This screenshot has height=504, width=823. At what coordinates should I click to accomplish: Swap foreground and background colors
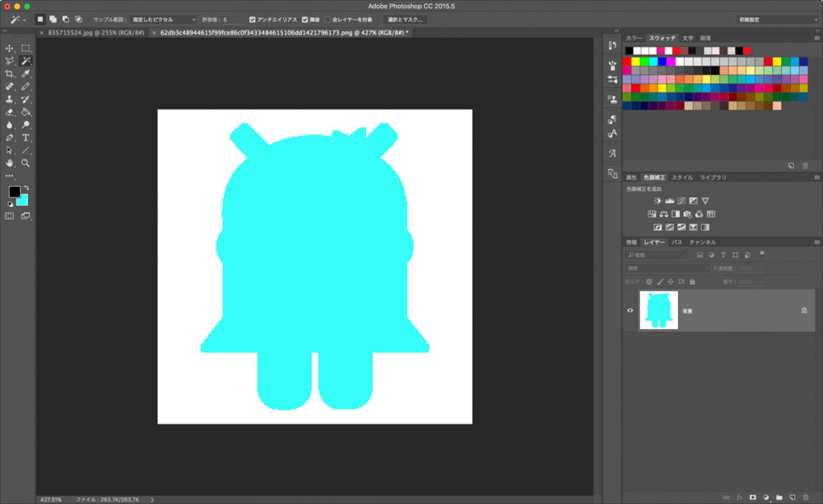pyautogui.click(x=26, y=187)
